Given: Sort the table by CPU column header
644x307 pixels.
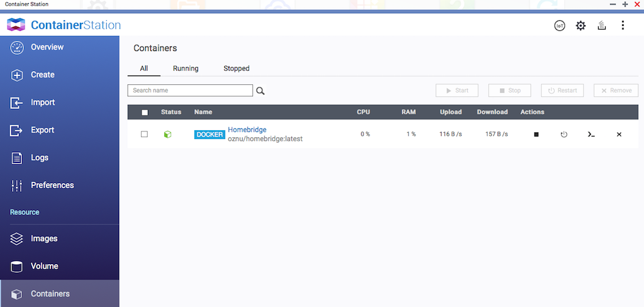Looking at the screenshot, I should (x=364, y=112).
